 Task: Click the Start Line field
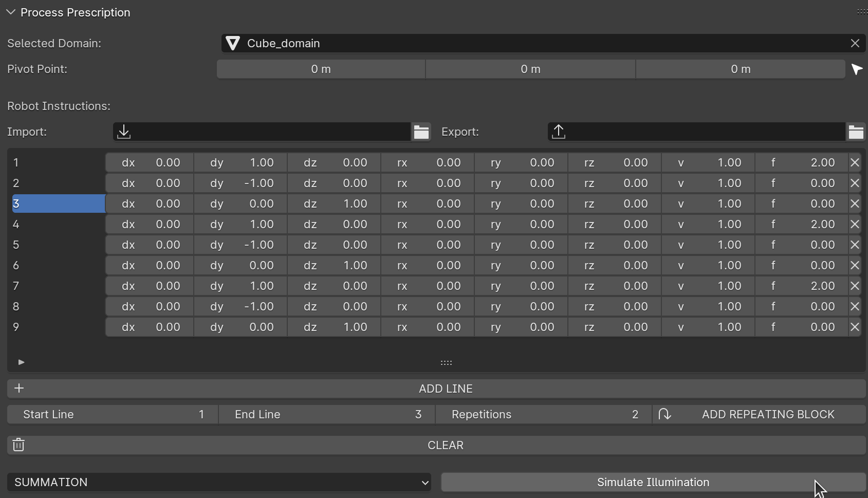113,415
